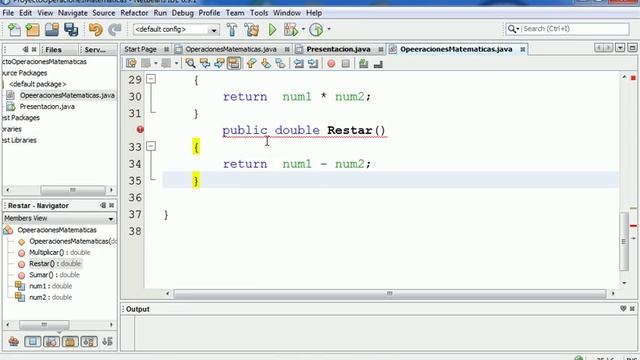This screenshot has width=640, height=360.
Task: Select OpeeracionesMatematicas.java in the project tree
Action: (x=67, y=95)
